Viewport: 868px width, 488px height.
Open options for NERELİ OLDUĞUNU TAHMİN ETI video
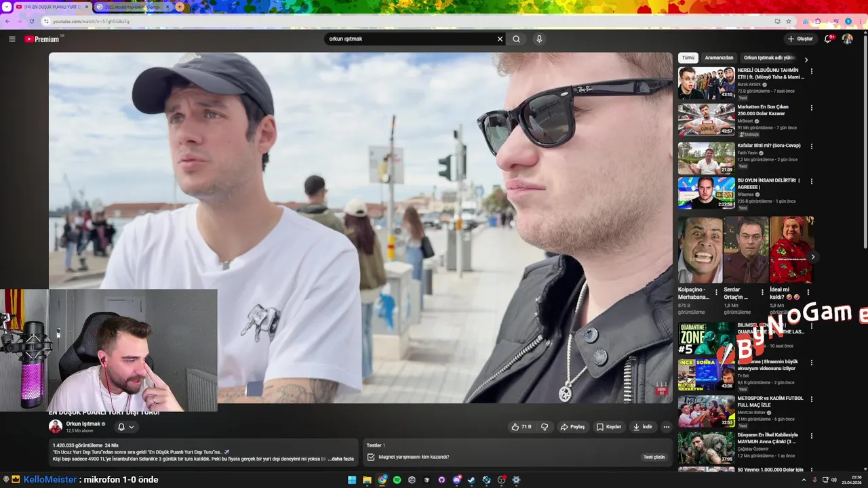pos(811,71)
